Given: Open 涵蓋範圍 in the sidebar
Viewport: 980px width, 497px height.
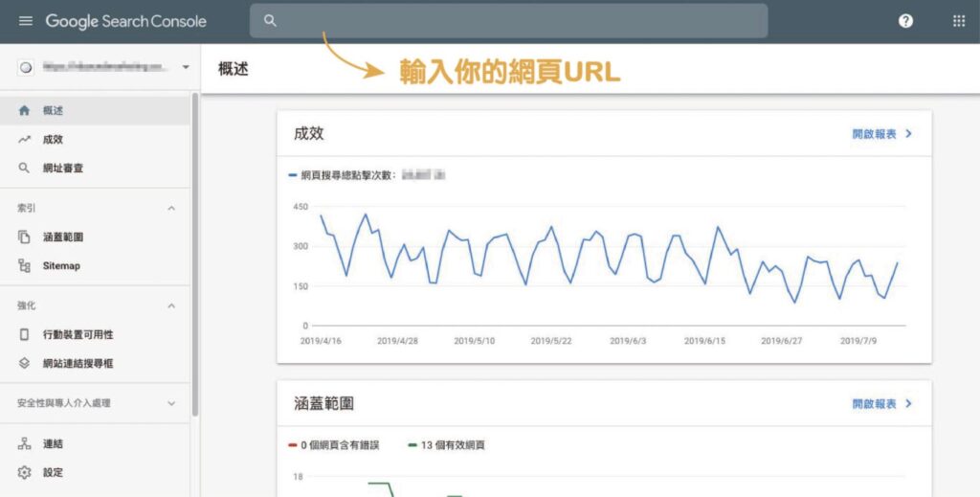Looking at the screenshot, I should point(95,237).
